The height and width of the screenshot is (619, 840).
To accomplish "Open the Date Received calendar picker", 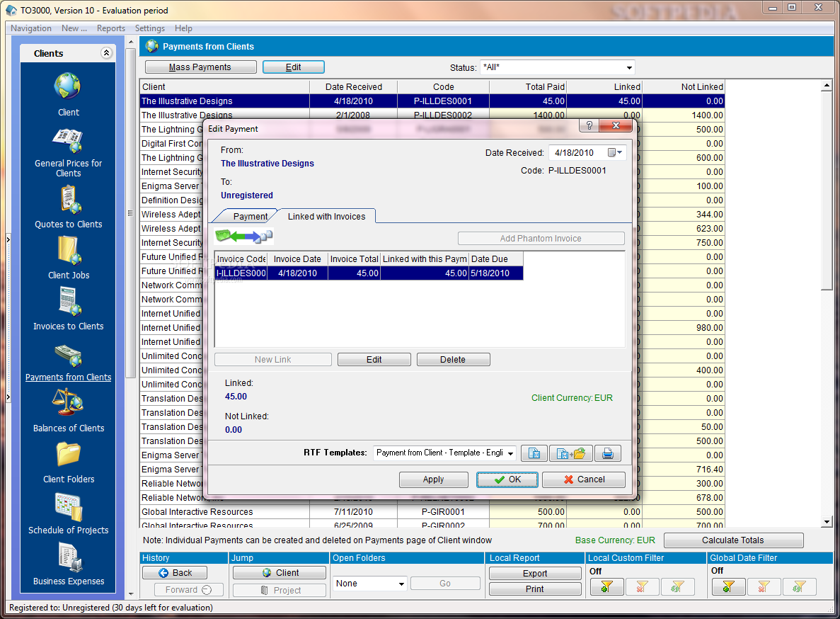I will 614,153.
